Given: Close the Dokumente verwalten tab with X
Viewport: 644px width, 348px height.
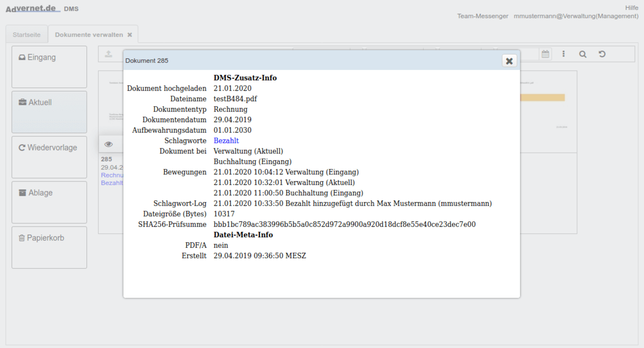Looking at the screenshot, I should pos(130,35).
